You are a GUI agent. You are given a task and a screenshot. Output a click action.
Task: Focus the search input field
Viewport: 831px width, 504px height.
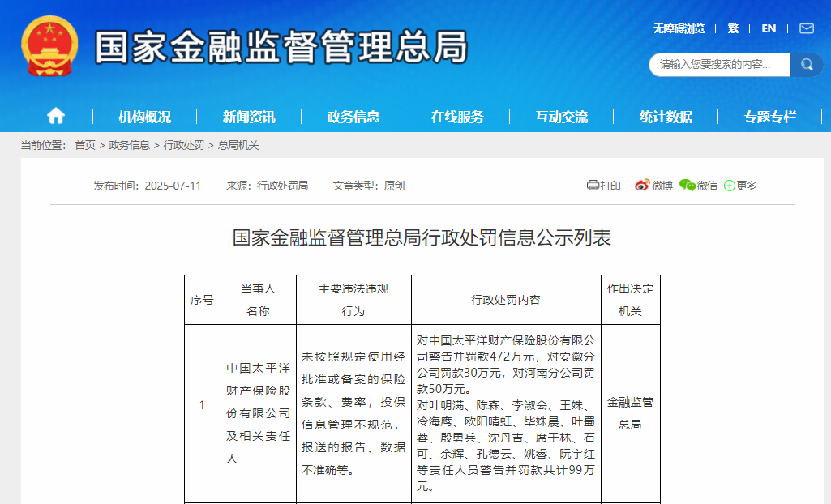point(720,65)
